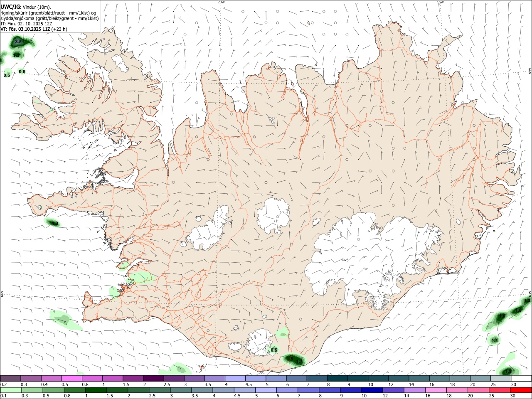Click the 66N latitude label on right edge

click(x=530, y=71)
